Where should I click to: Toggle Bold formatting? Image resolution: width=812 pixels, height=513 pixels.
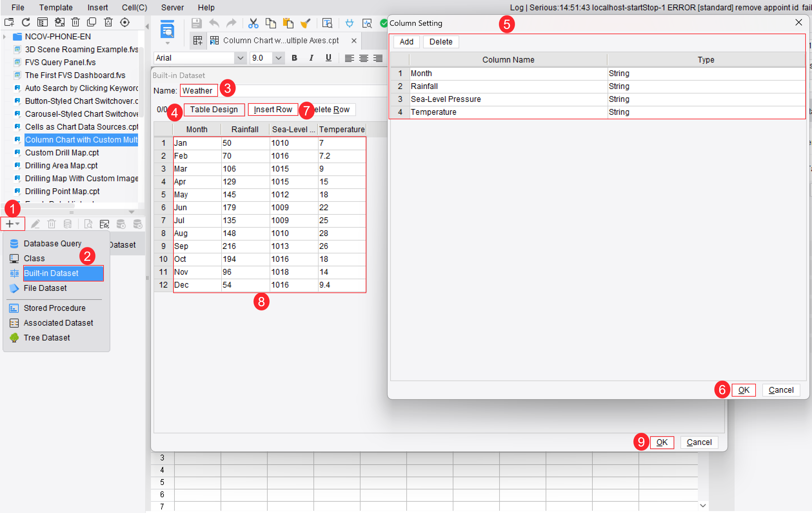click(x=294, y=58)
